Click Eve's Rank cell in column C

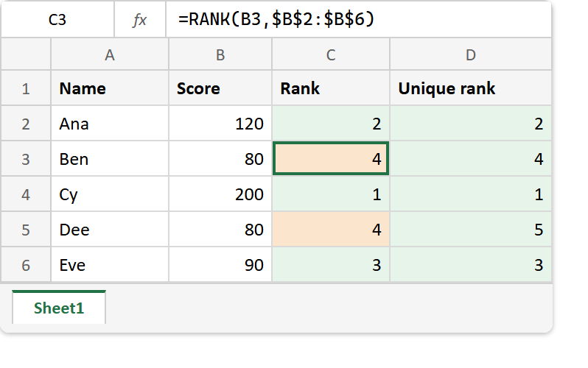[331, 264]
